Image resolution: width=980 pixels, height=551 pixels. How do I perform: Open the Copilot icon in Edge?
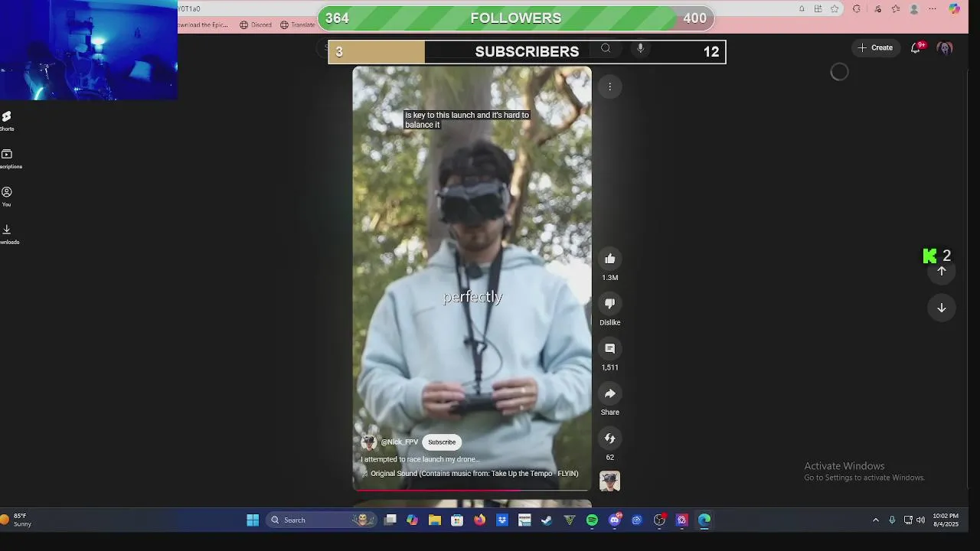954,9
